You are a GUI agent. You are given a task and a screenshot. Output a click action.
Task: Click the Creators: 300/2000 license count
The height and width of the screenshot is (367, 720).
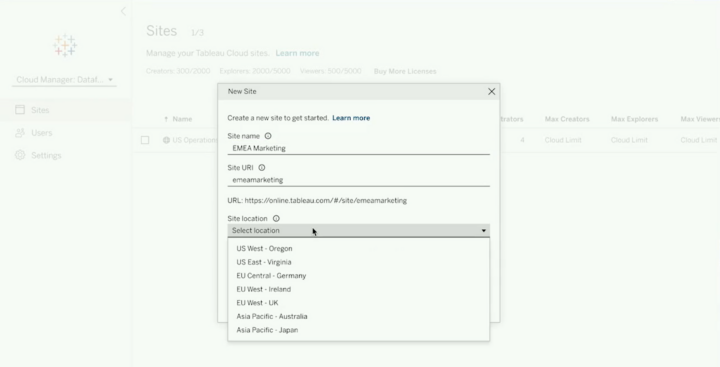click(x=178, y=71)
